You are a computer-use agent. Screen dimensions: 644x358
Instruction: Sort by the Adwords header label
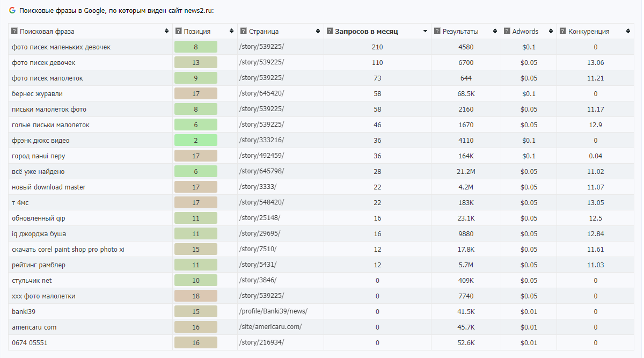(x=525, y=32)
